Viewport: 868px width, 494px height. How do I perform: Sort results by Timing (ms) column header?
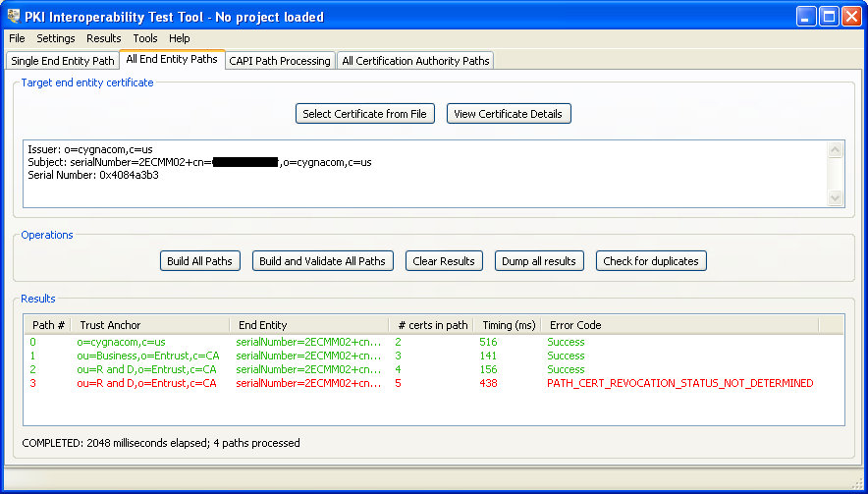coord(507,325)
